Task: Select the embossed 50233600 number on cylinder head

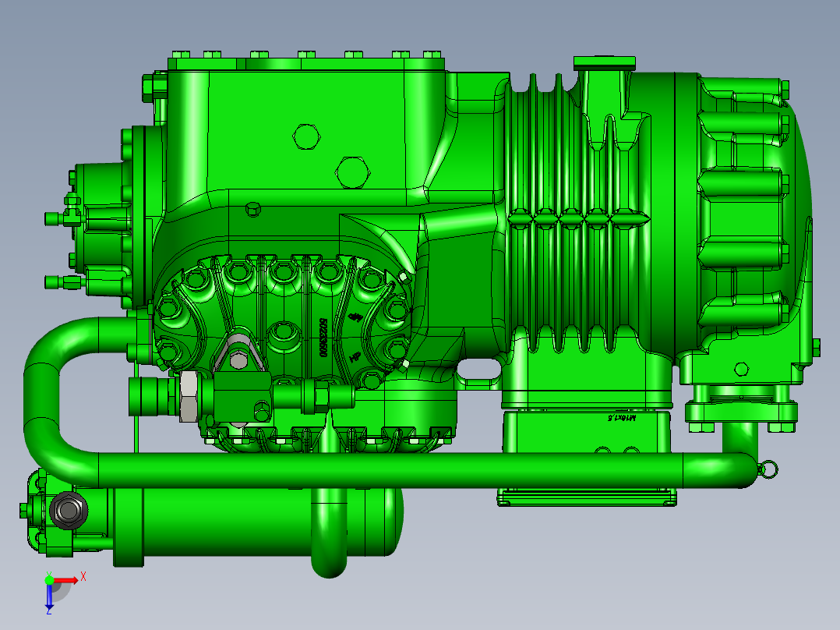Action: 323,338
